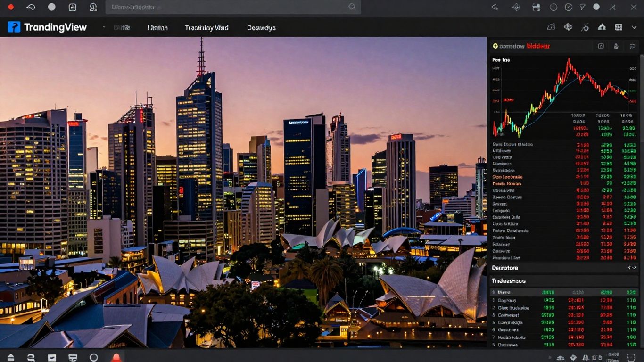The image size is (644, 362).
Task: Click the pin marker icon in top bar
Action: coord(582,7)
